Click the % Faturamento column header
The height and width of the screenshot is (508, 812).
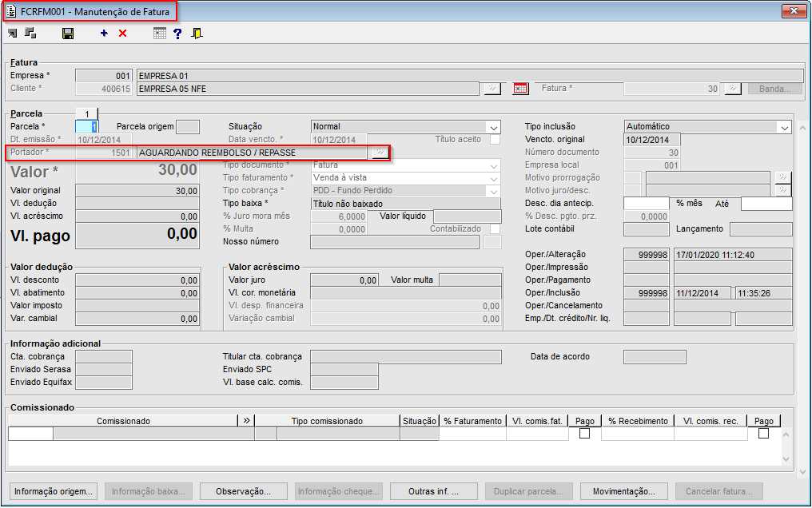coord(473,421)
